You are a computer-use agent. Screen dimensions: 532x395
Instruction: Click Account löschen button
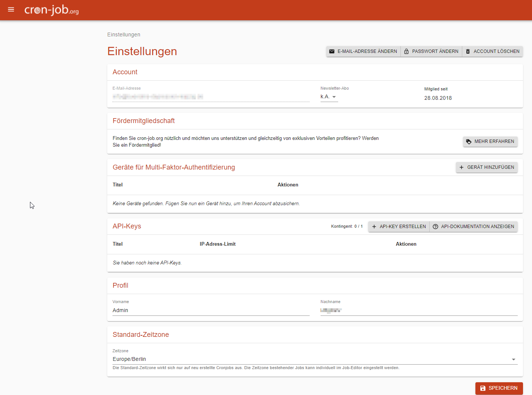click(493, 51)
